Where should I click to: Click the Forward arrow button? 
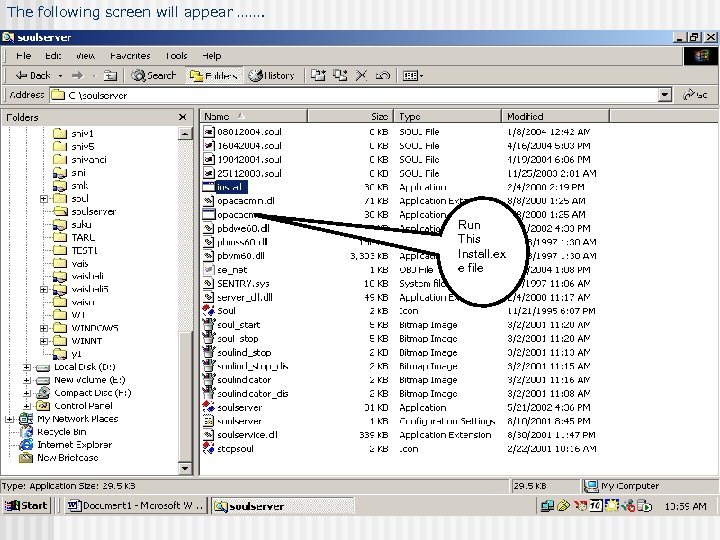coord(78,75)
